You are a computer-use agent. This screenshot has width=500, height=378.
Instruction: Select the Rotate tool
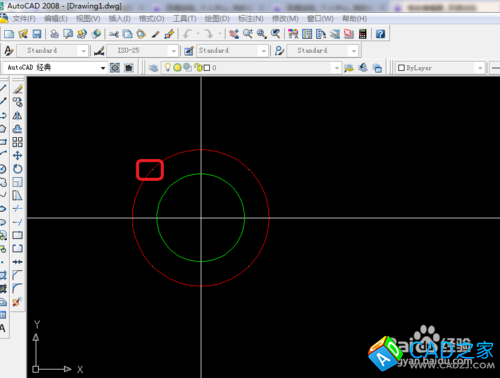(x=18, y=169)
